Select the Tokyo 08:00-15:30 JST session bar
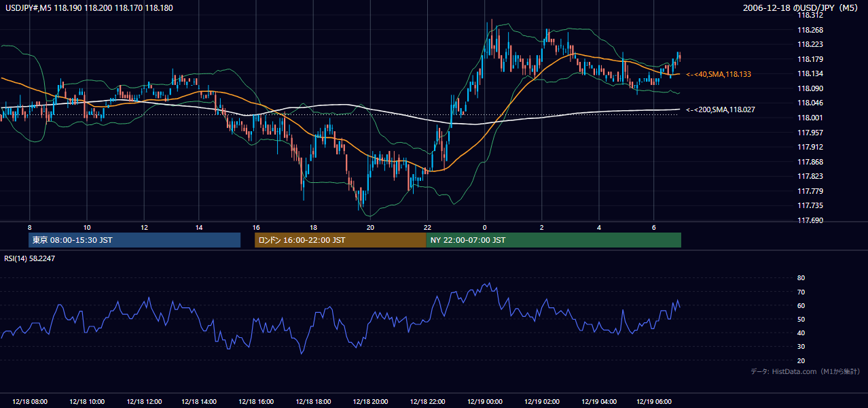The width and height of the screenshot is (868, 408). [x=134, y=240]
